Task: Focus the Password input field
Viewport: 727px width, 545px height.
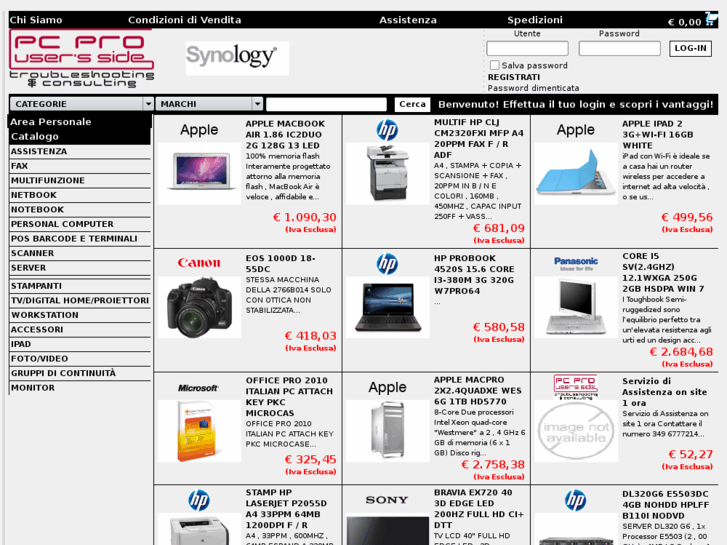Action: click(x=619, y=48)
